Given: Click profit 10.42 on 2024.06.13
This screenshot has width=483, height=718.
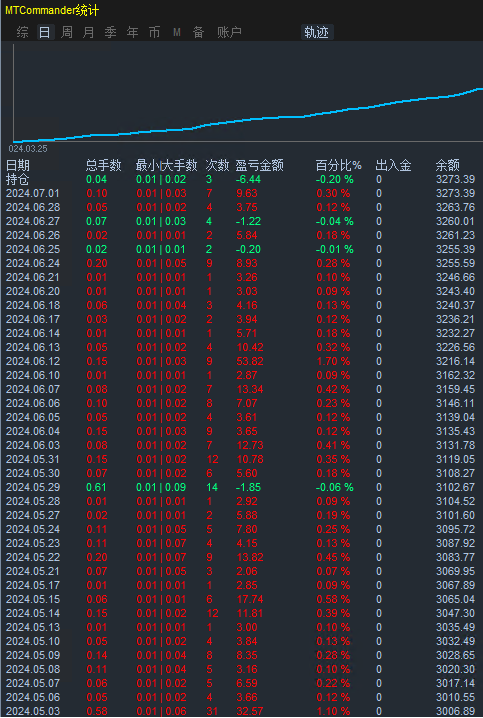Looking at the screenshot, I should [x=250, y=347].
